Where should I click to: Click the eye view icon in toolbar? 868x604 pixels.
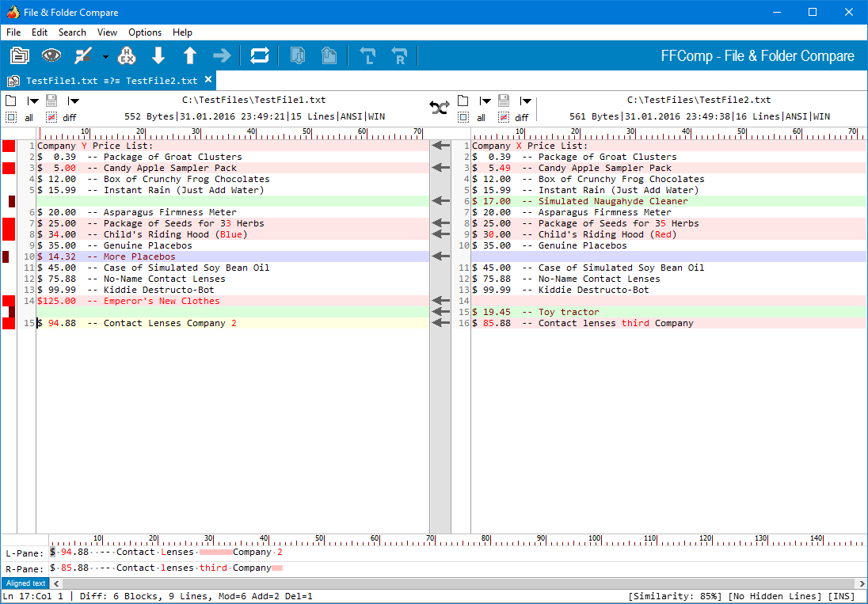point(51,55)
